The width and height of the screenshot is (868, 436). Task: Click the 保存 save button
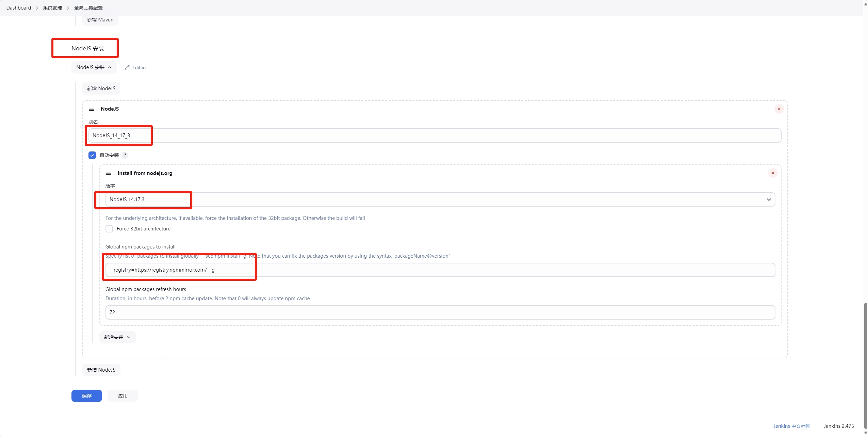pyautogui.click(x=86, y=396)
